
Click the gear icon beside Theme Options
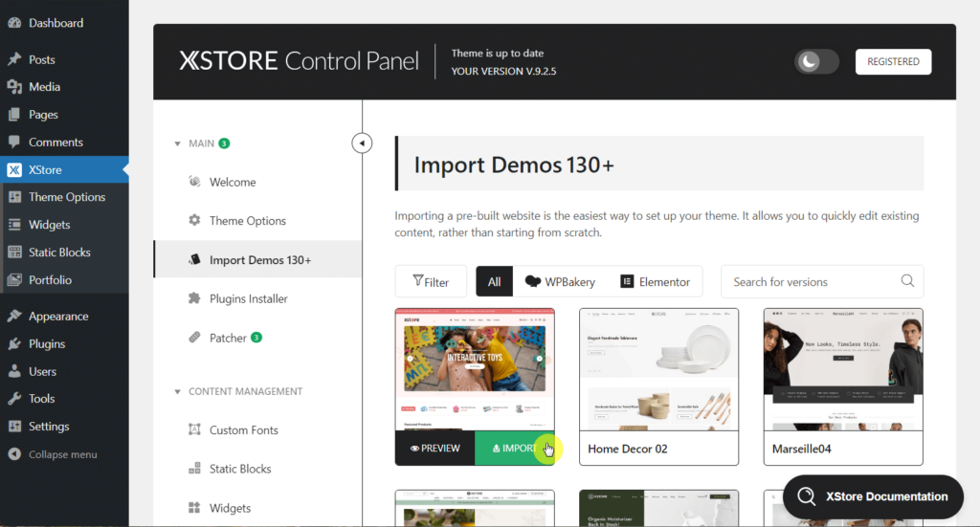(x=194, y=220)
